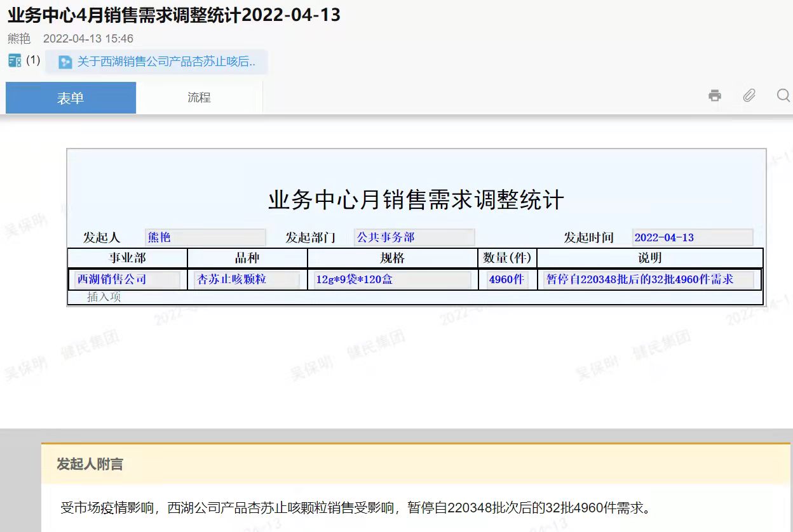Screen dimensions: 793x532
Task: Select the 西湖销售公司 cell
Action: coord(127,279)
